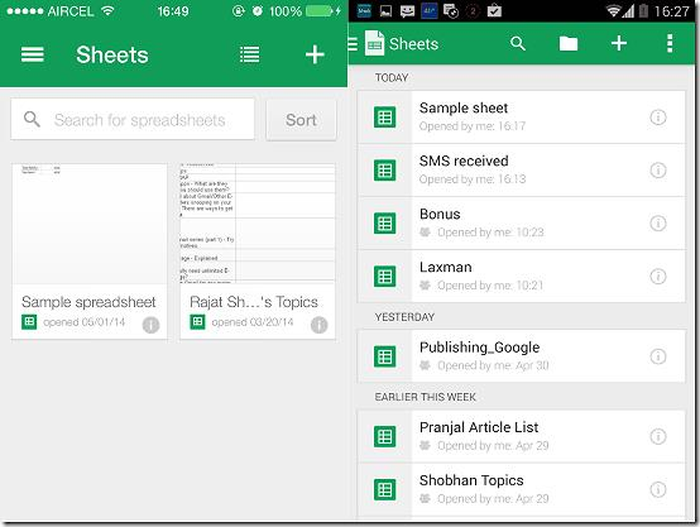Open the Rajat Sh...'s Topics thumbnail
The image size is (700, 527).
click(x=257, y=225)
